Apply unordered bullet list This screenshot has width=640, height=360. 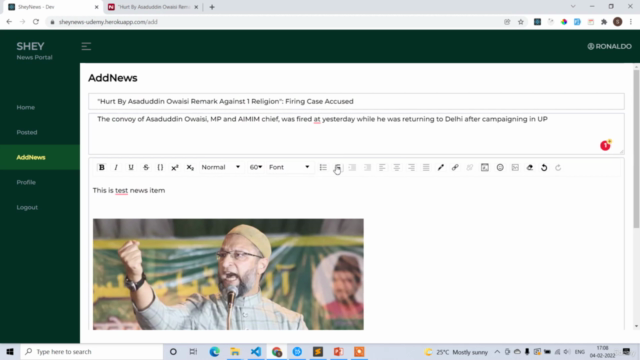tap(323, 167)
